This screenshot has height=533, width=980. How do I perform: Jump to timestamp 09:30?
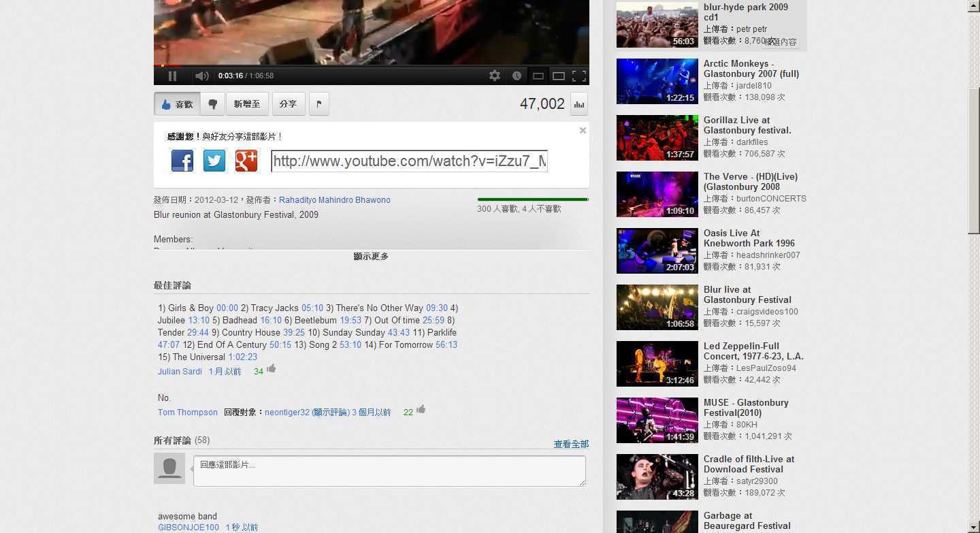tap(437, 308)
